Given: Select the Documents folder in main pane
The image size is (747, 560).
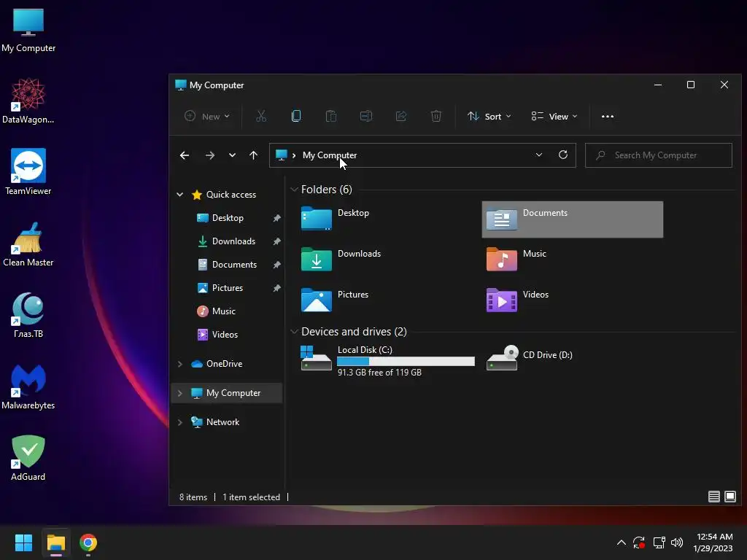Looking at the screenshot, I should click(572, 219).
